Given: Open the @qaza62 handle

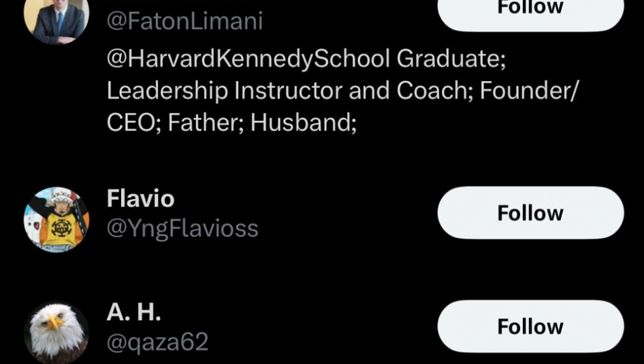Looking at the screenshot, I should tap(157, 342).
